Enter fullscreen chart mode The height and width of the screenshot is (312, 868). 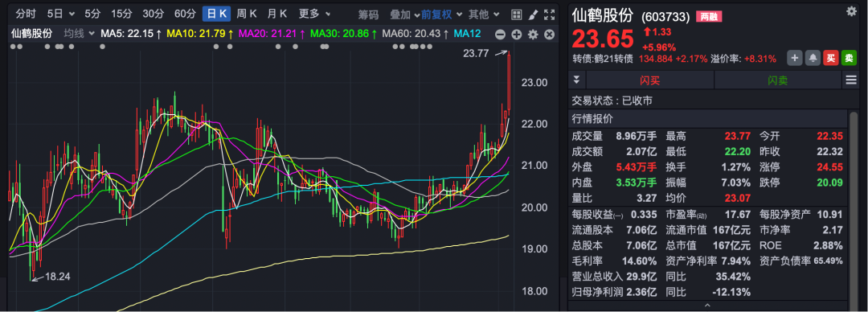point(549,14)
